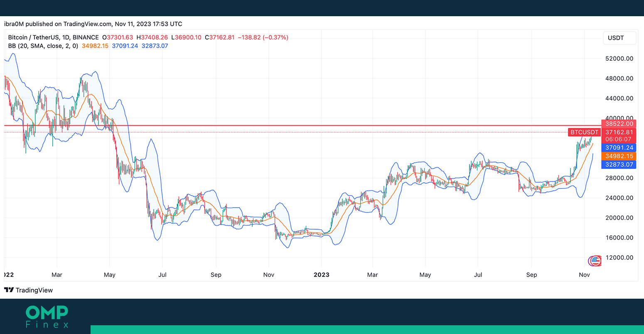Open the USDT currency selector
644x334 pixels.
(619, 38)
